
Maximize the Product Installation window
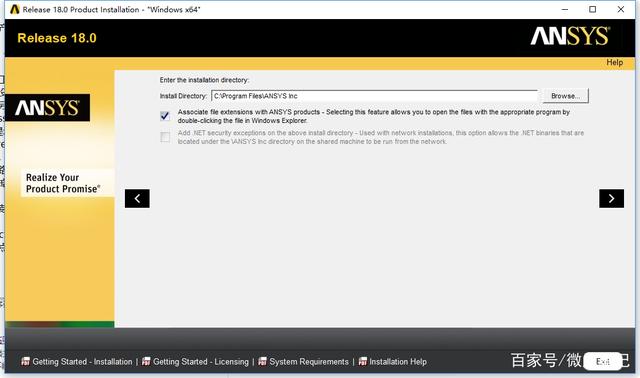pyautogui.click(x=593, y=9)
